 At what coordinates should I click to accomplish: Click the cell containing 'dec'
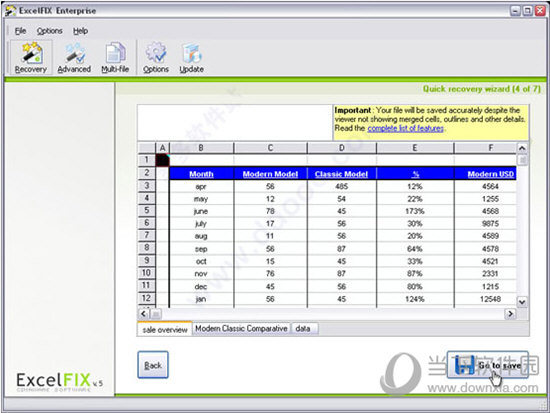201,286
